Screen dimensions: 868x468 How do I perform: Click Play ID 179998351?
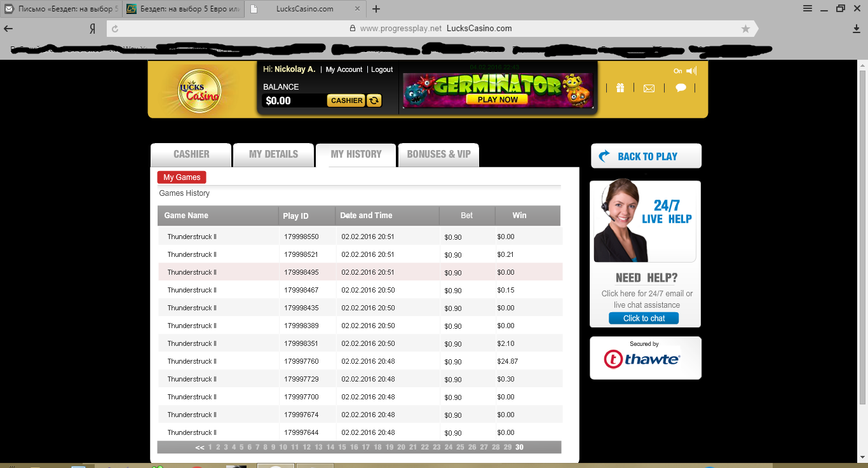[301, 344]
